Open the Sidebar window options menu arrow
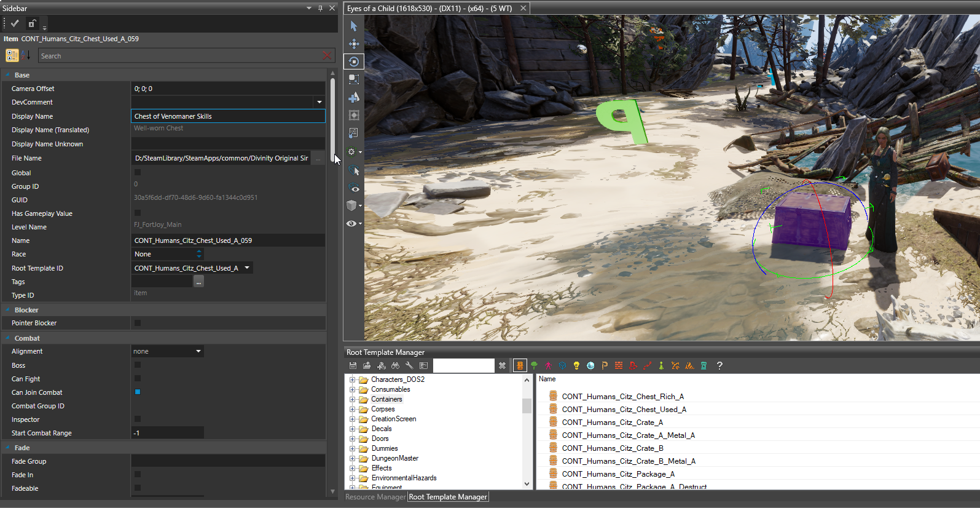Viewport: 980px width, 508px height. (309, 8)
